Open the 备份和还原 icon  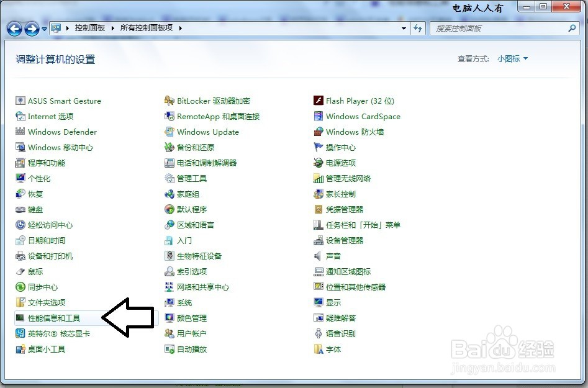coord(170,147)
